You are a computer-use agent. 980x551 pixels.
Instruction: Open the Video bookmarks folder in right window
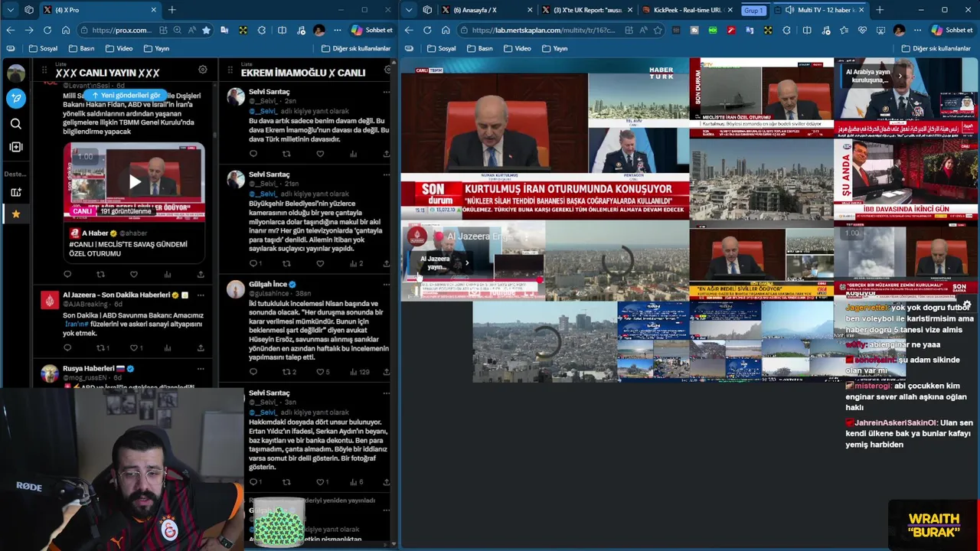point(517,48)
